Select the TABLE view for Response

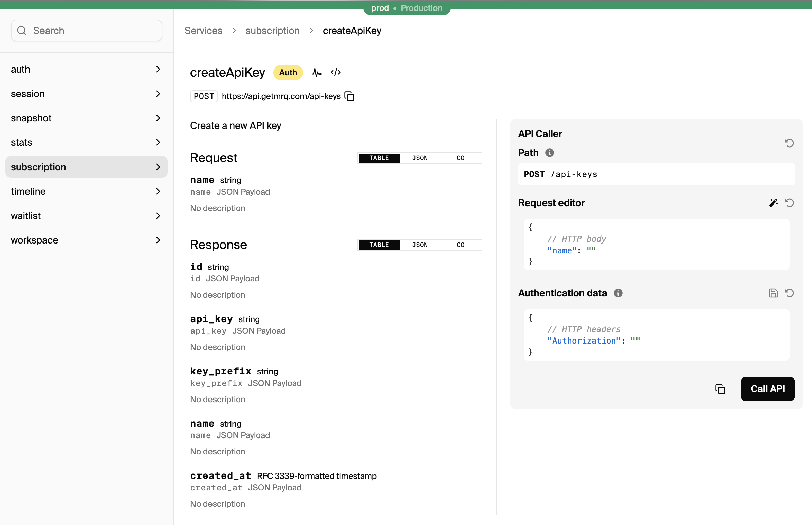(x=379, y=245)
